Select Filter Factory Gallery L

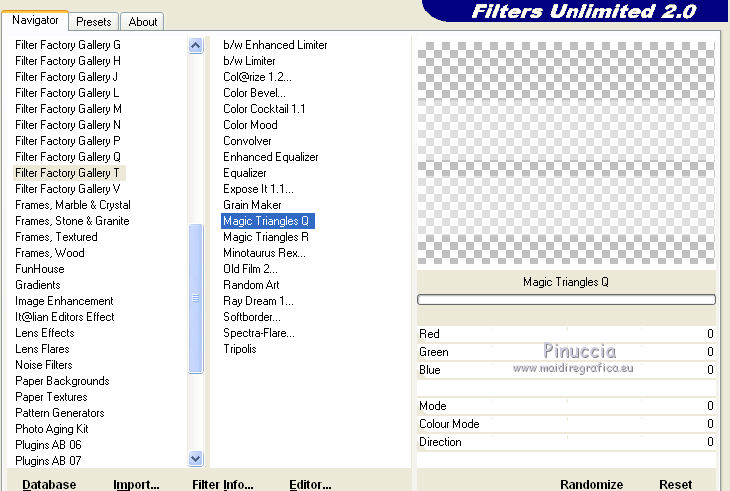click(x=67, y=93)
